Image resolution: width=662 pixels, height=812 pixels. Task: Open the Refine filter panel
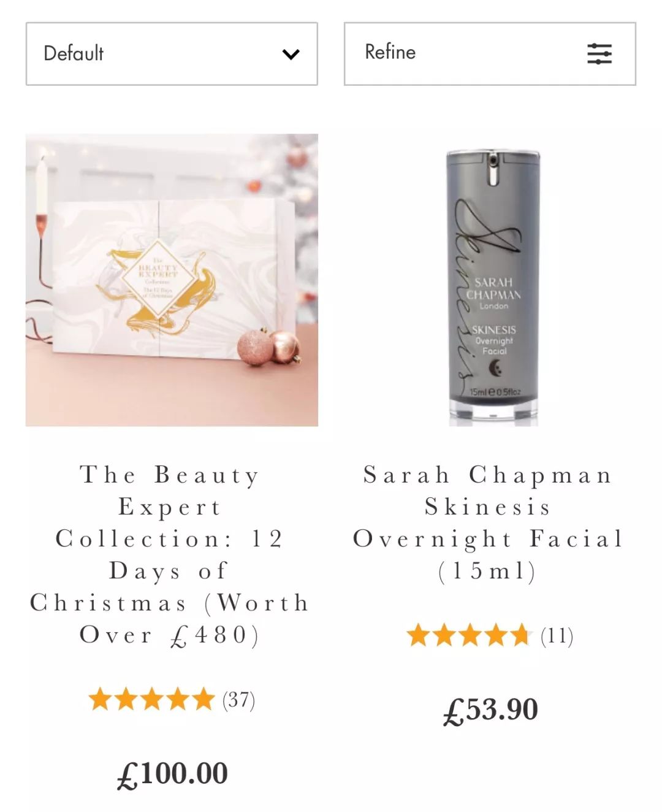[490, 54]
